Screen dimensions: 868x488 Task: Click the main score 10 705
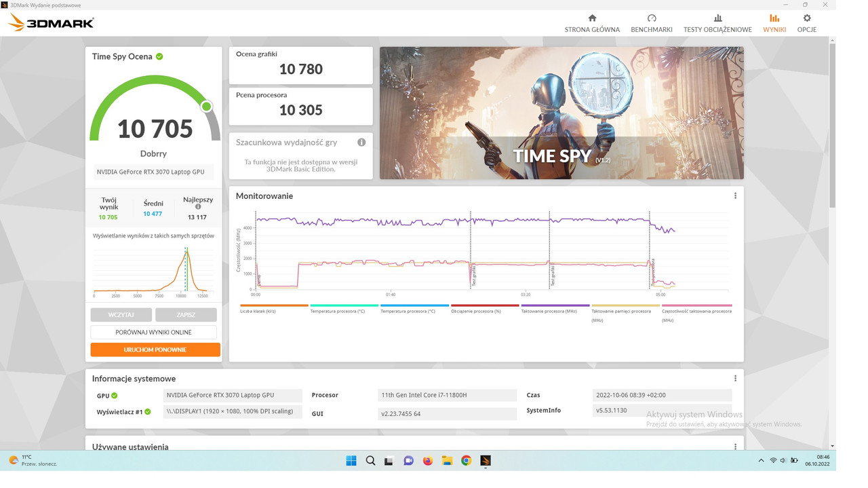(x=155, y=128)
